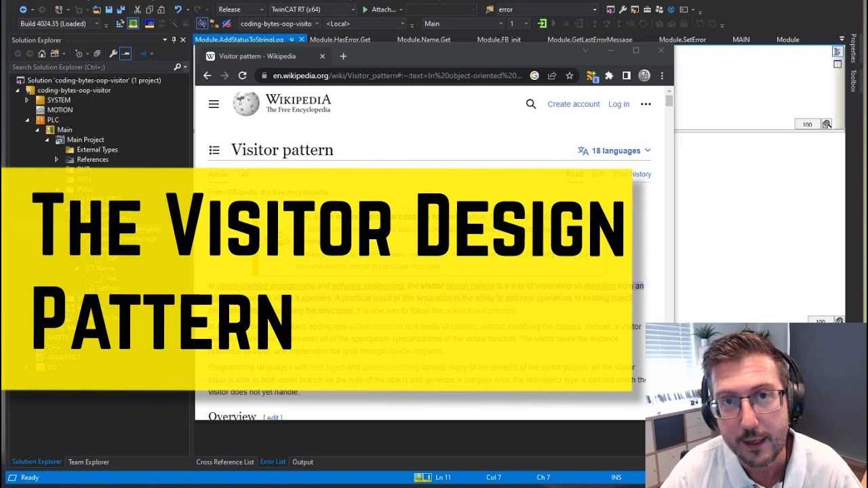Click Log in link on Wikipedia

click(x=618, y=104)
